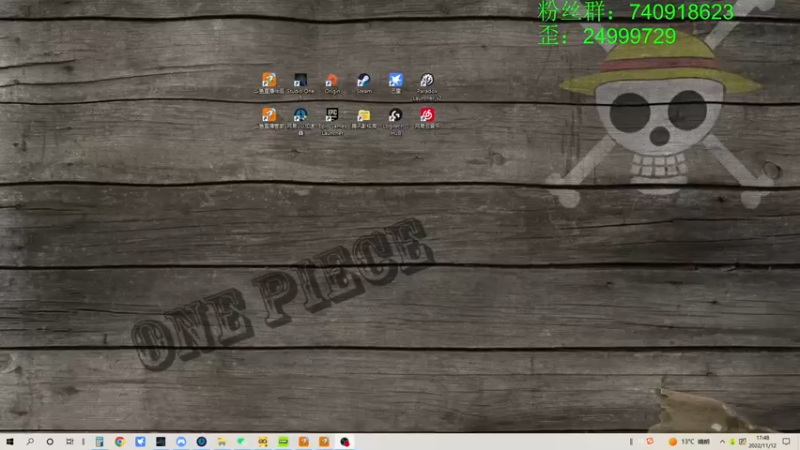Open Task View on the taskbar
Screen dimensions: 800x450
click(69, 441)
